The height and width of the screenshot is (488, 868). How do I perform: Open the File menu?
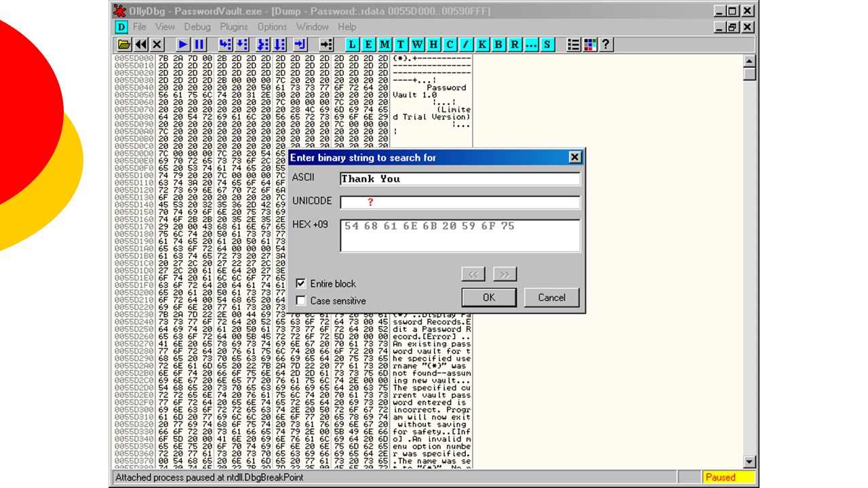point(140,27)
